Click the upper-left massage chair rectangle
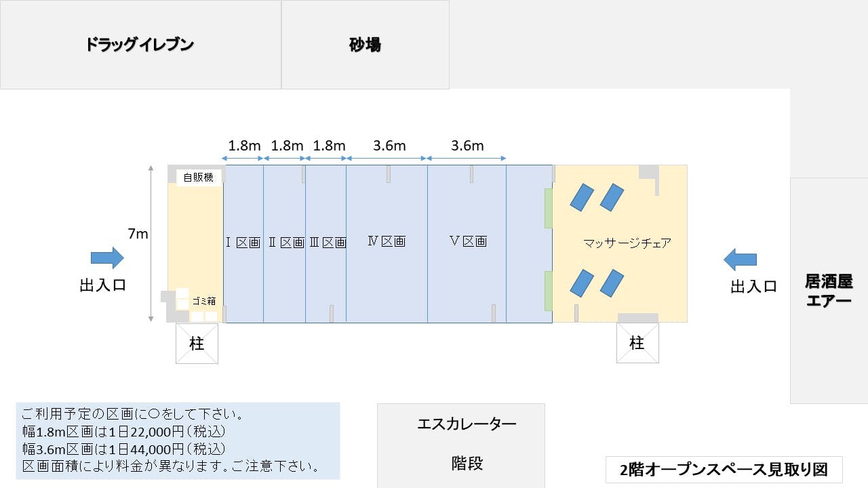This screenshot has height=488, width=868. [x=582, y=197]
